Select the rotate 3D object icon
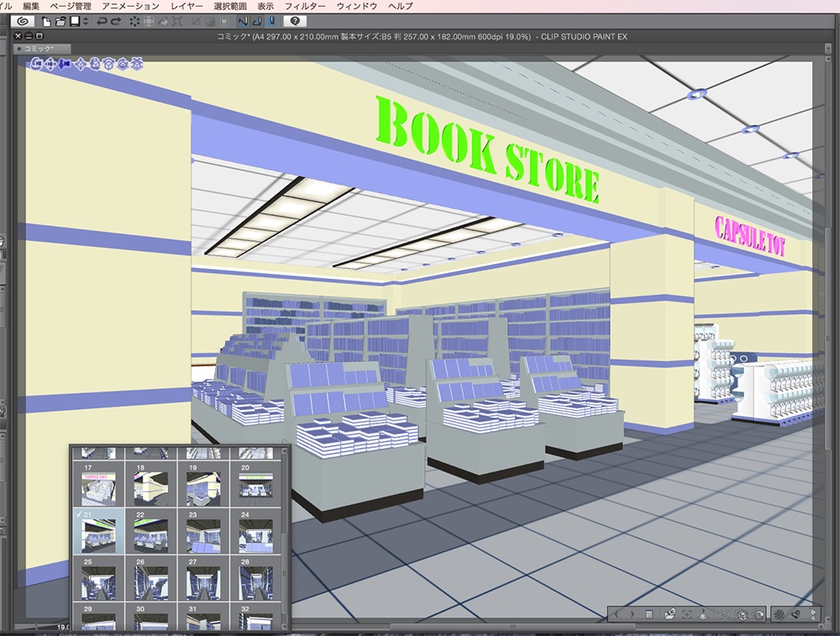This screenshot has height=636, width=840. (x=95, y=63)
